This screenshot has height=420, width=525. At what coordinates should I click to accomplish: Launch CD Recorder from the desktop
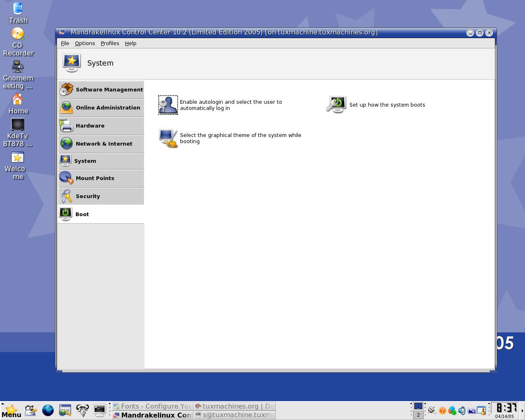tap(18, 42)
